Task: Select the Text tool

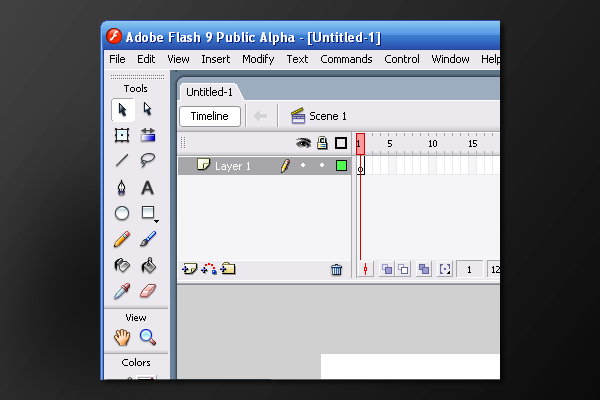Action: pyautogui.click(x=147, y=188)
